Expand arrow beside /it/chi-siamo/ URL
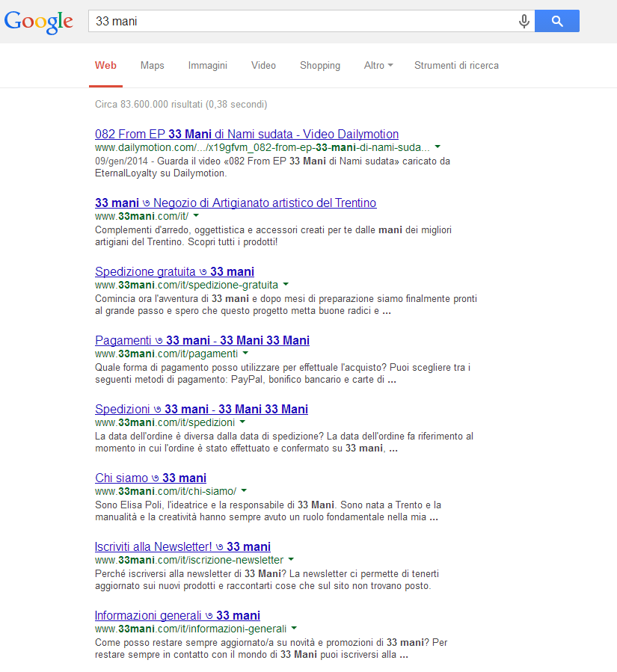The width and height of the screenshot is (617, 672). [x=244, y=490]
